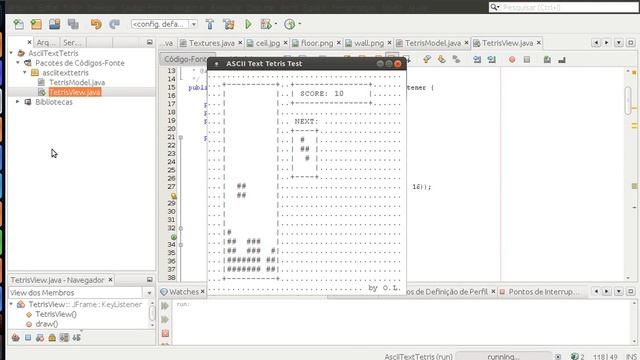
Task: Switch to the Ser... services tab
Action: [x=73, y=42]
